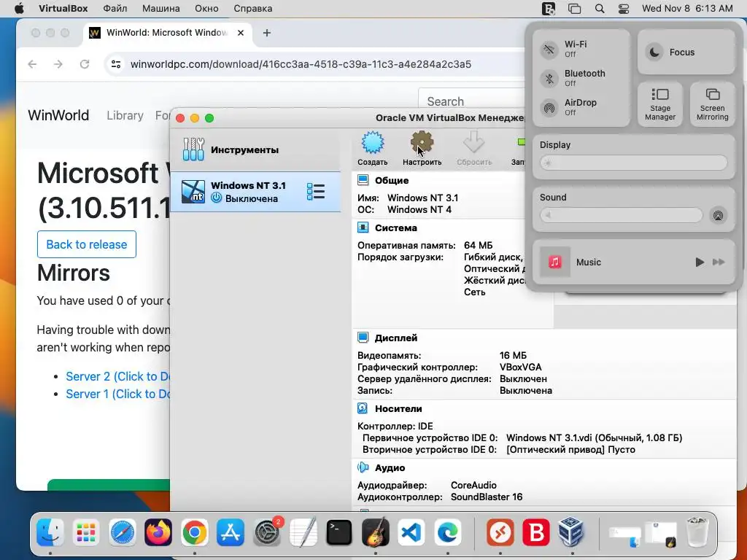Open the Машина menu
This screenshot has width=747, height=560.
click(161, 9)
